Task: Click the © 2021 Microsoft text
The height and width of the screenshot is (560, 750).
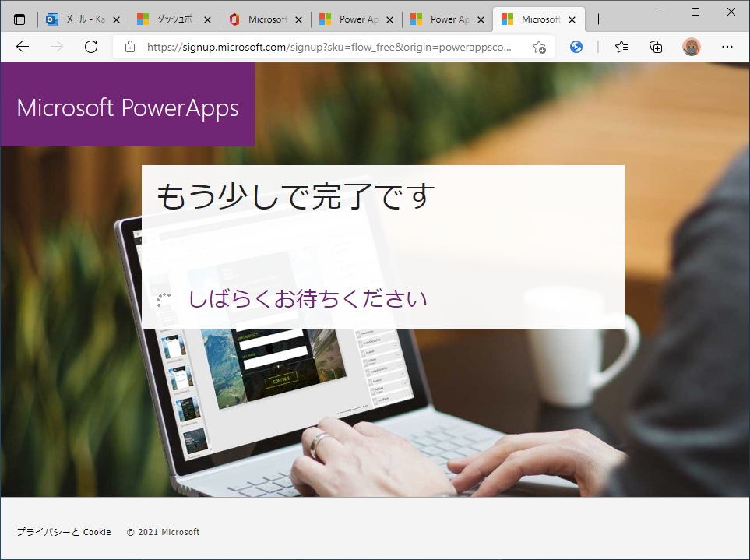Action: coord(163,532)
